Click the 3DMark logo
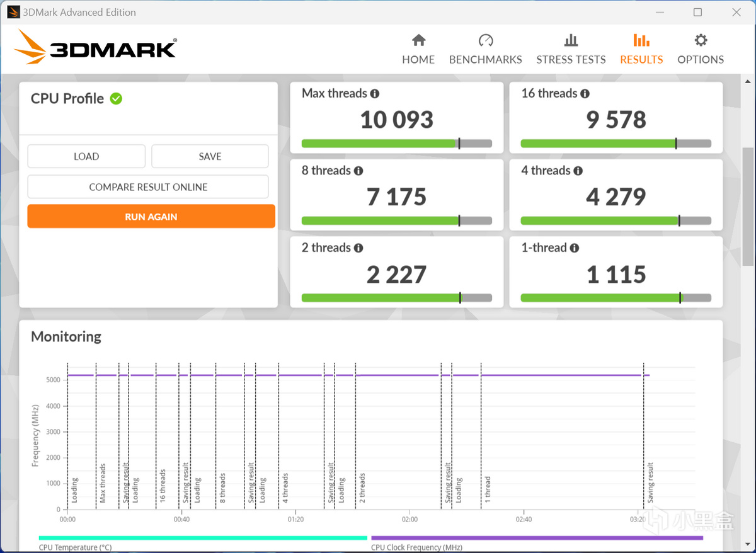The height and width of the screenshot is (553, 756). (96, 47)
